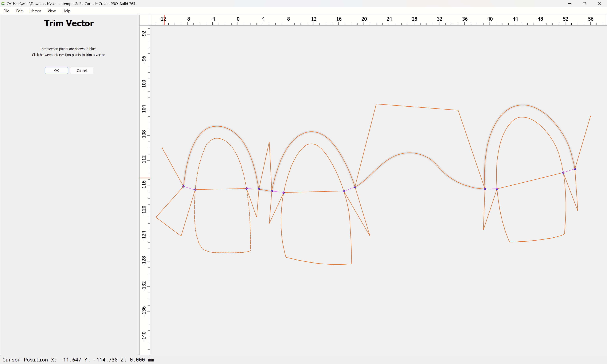The image size is (607, 364).
Task: Open the Library menu
Action: 35,11
